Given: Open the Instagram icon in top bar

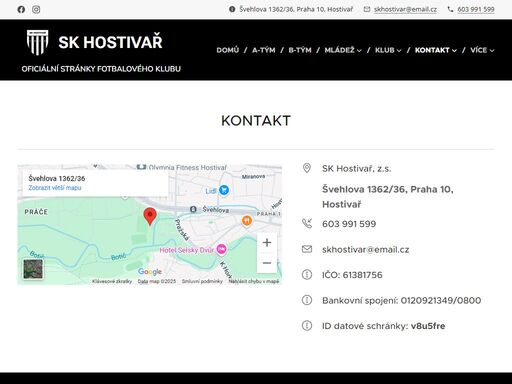Looking at the screenshot, I should (x=36, y=10).
